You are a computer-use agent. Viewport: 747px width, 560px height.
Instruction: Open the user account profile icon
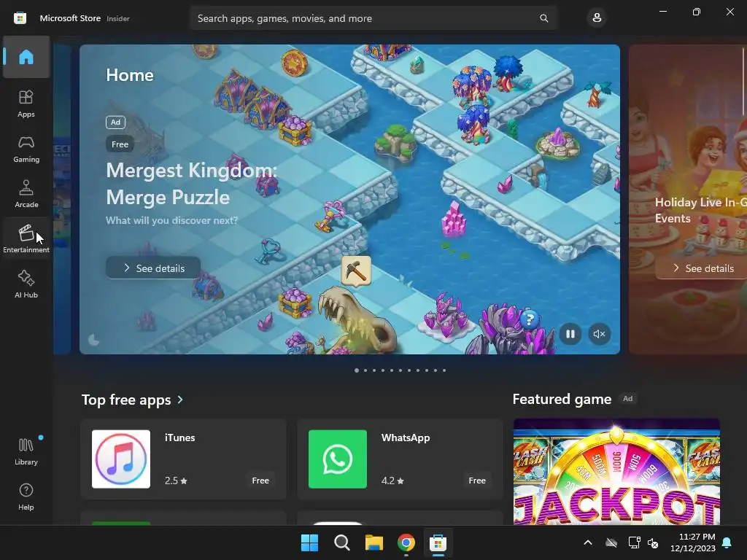coord(597,18)
